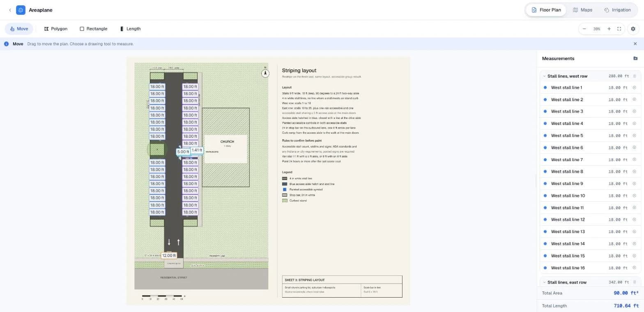This screenshot has height=312, width=644.
Task: Click the 1.41 ft label on the plan
Action: 197,150
